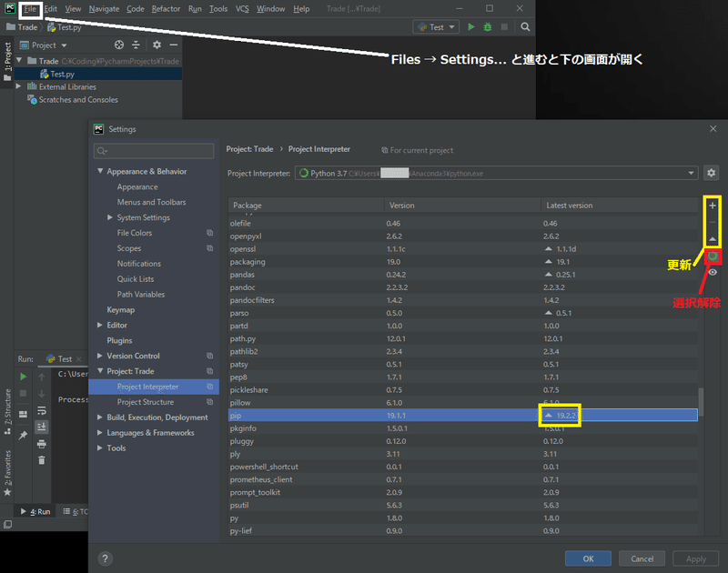Click the settings search field
Viewport: 728px width, 573px height.
[x=154, y=151]
